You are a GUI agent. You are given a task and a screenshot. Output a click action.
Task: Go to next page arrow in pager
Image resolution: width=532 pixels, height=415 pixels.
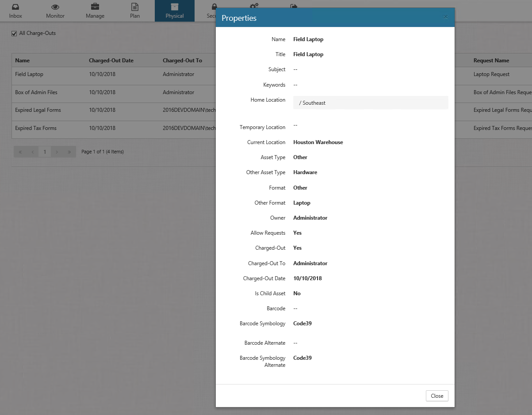pyautogui.click(x=57, y=152)
